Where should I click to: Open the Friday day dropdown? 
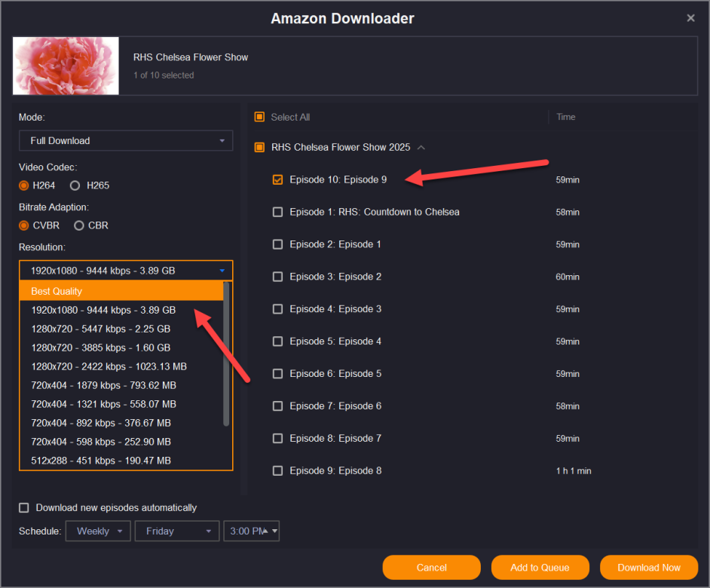(x=177, y=531)
